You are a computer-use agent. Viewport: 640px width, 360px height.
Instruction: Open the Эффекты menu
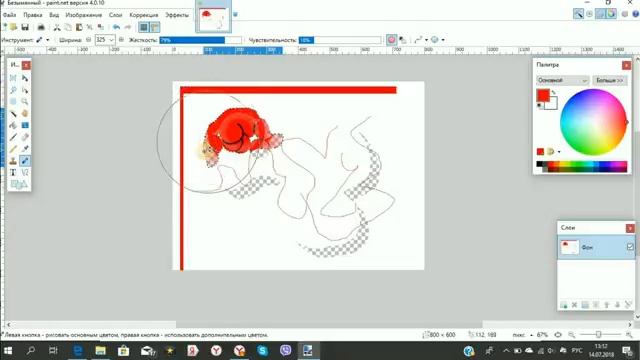[x=177, y=15]
